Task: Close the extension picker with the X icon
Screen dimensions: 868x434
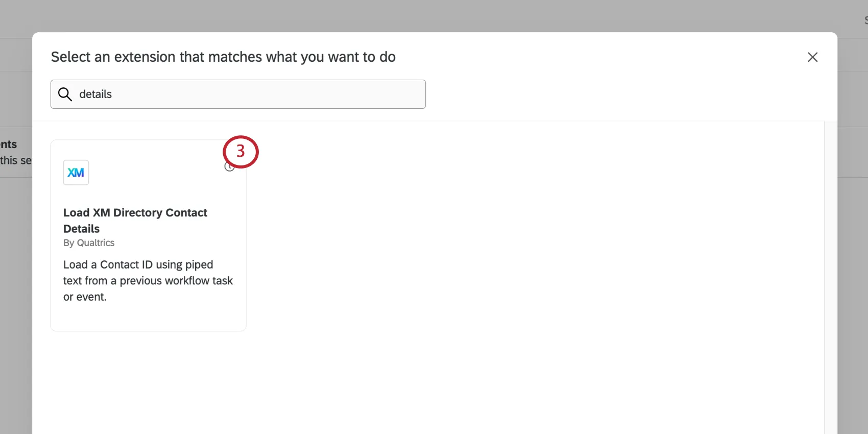Action: pyautogui.click(x=812, y=57)
